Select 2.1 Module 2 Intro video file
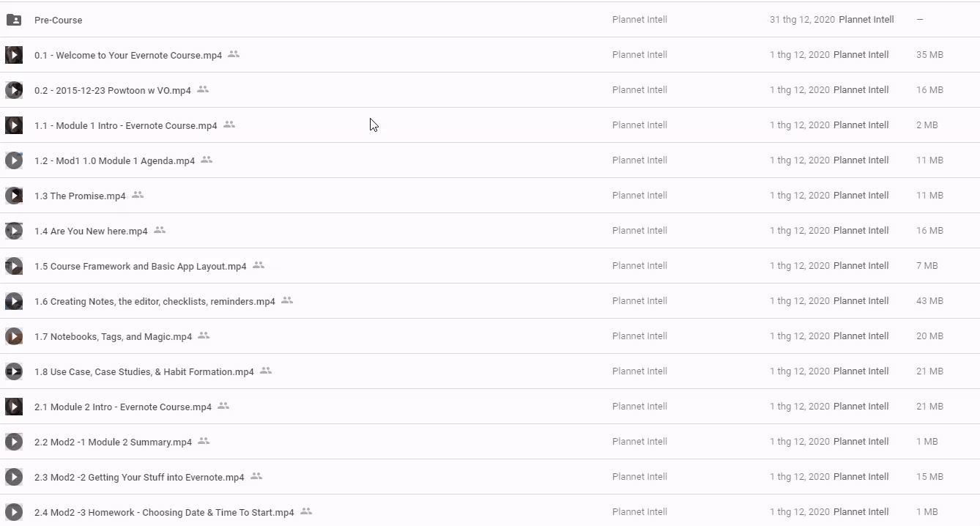The width and height of the screenshot is (980, 526). pyautogui.click(x=122, y=407)
